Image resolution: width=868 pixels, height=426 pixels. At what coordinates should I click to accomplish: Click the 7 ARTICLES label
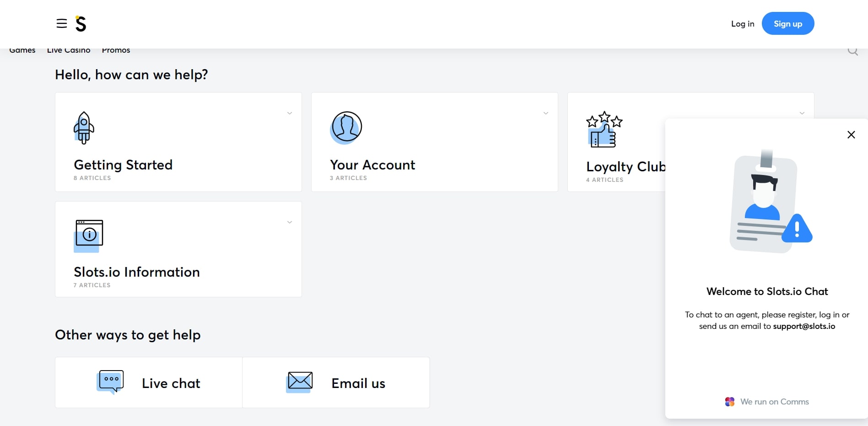[x=92, y=285]
